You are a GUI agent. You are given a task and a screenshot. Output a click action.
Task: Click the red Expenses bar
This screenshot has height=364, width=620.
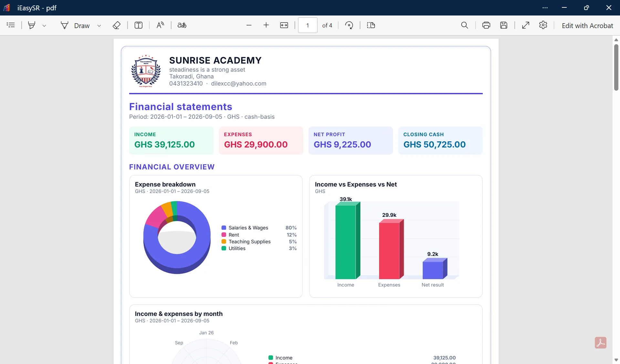(x=391, y=249)
